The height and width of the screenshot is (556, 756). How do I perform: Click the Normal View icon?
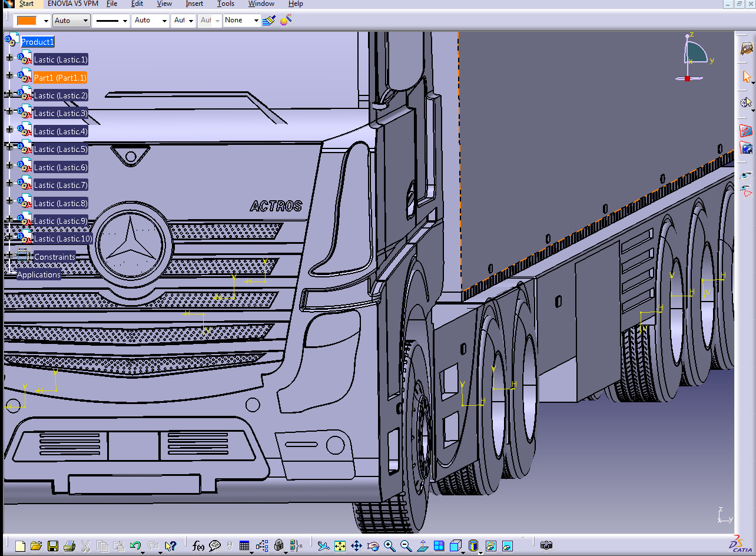422,546
